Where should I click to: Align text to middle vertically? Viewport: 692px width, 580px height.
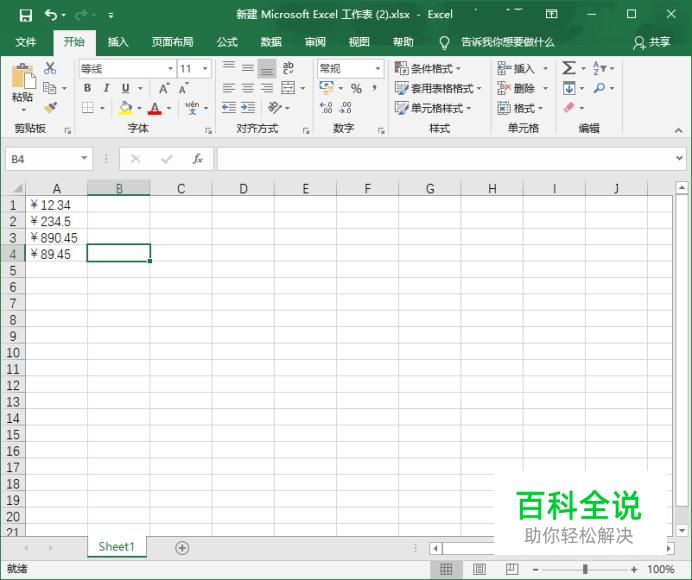pyautogui.click(x=248, y=68)
